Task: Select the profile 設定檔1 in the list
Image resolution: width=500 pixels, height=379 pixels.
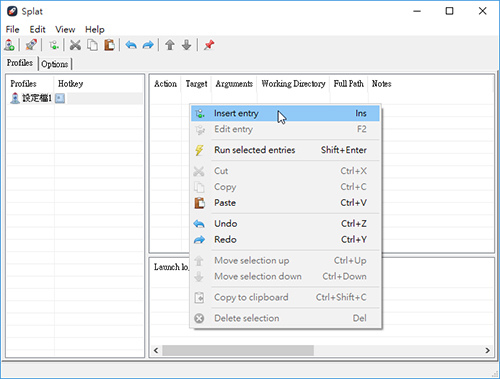Action: click(37, 98)
